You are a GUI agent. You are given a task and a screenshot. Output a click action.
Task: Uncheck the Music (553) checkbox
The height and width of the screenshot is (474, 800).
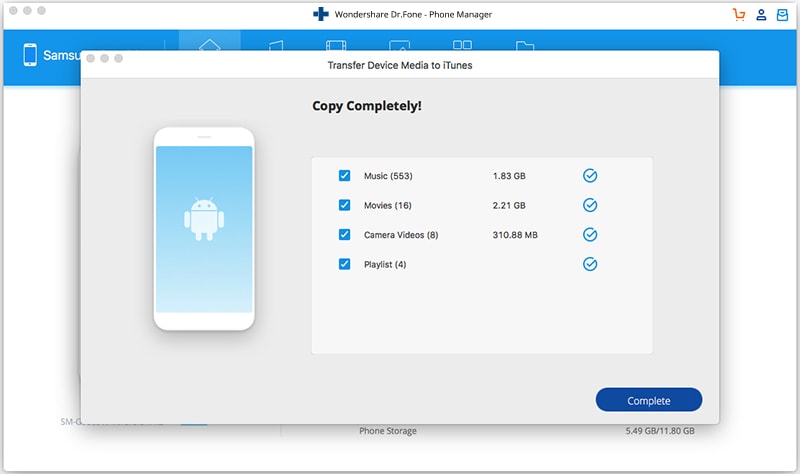pos(344,176)
